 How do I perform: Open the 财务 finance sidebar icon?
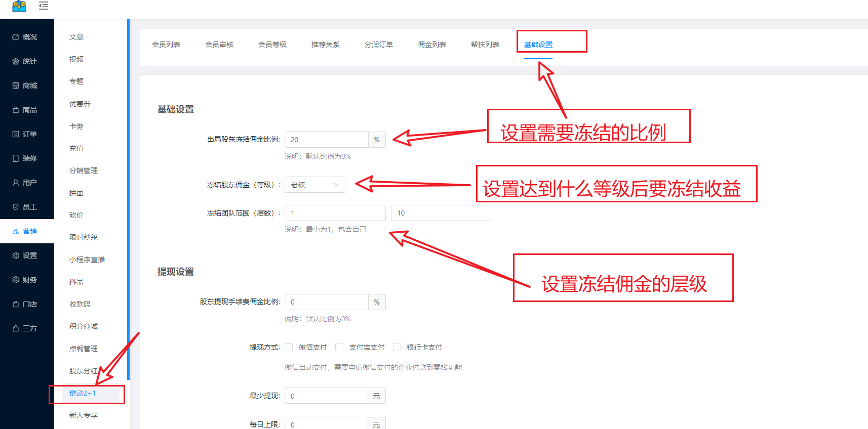coord(16,280)
